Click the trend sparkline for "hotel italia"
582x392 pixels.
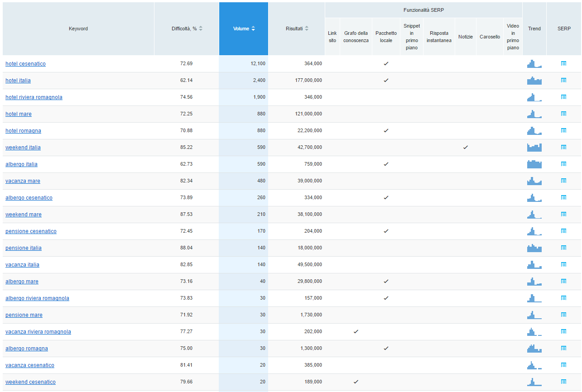point(534,80)
